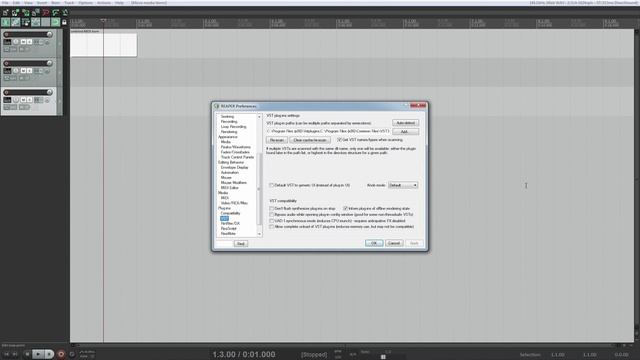Screen dimensions: 640x360
Task: Mute the first track
Action: (23, 42)
